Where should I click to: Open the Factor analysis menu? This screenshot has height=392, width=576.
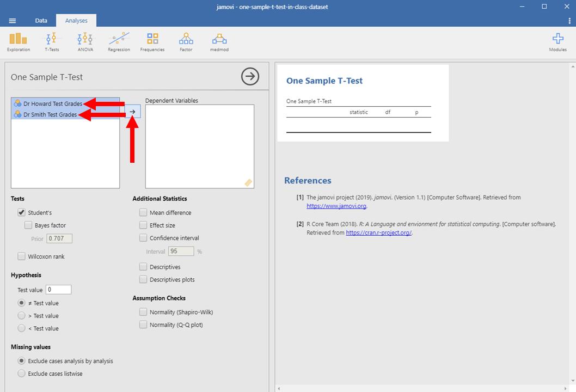(186, 42)
